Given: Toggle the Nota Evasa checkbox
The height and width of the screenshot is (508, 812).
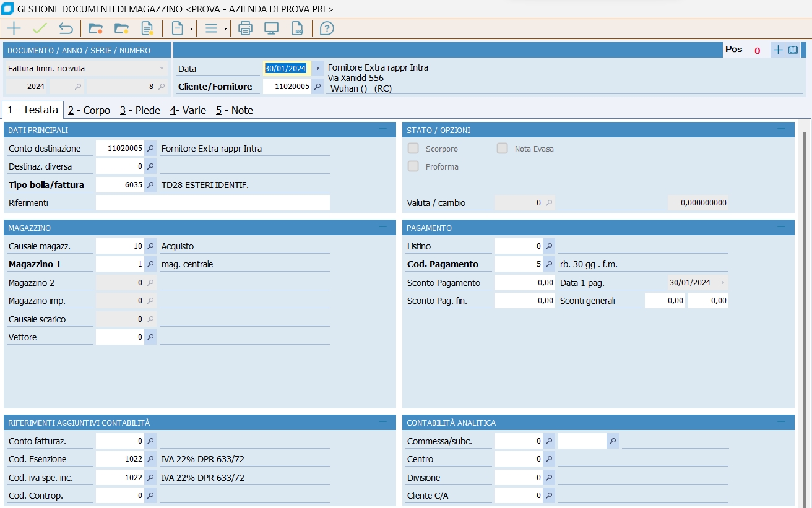Looking at the screenshot, I should (503, 149).
